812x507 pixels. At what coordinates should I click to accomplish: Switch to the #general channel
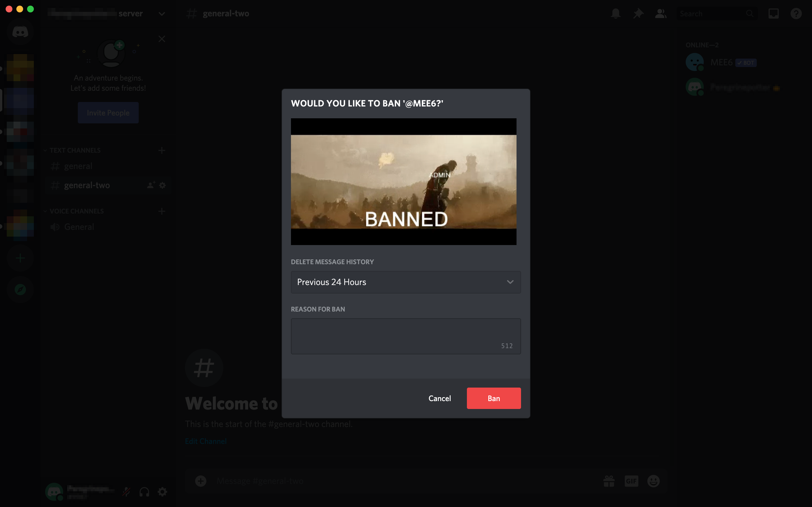pos(78,166)
